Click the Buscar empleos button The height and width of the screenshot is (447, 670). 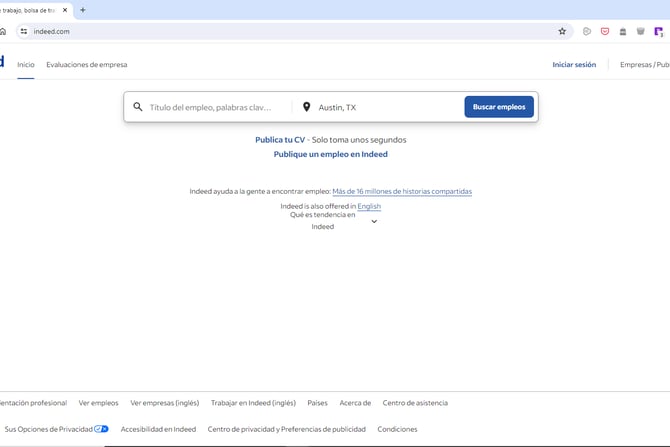coord(499,107)
